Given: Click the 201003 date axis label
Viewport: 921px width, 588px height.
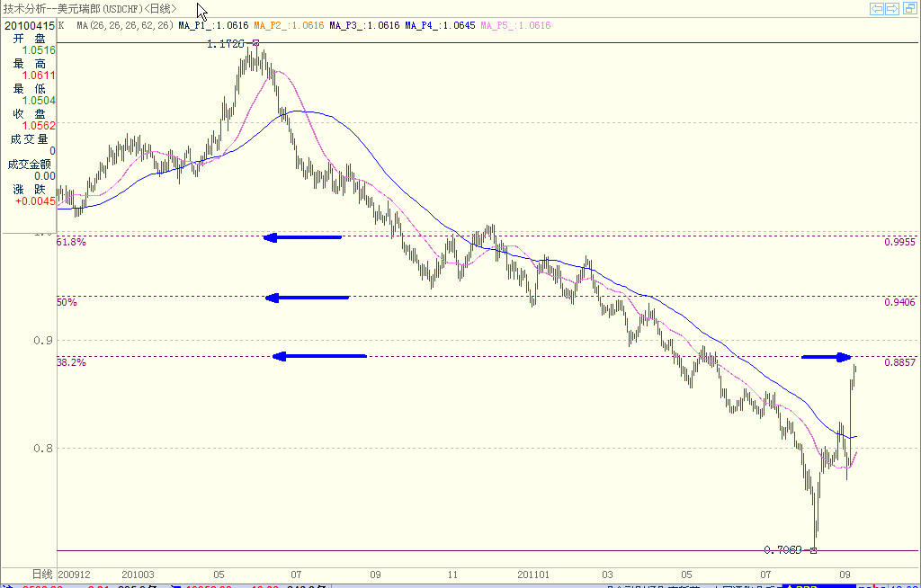Looking at the screenshot, I should (138, 574).
